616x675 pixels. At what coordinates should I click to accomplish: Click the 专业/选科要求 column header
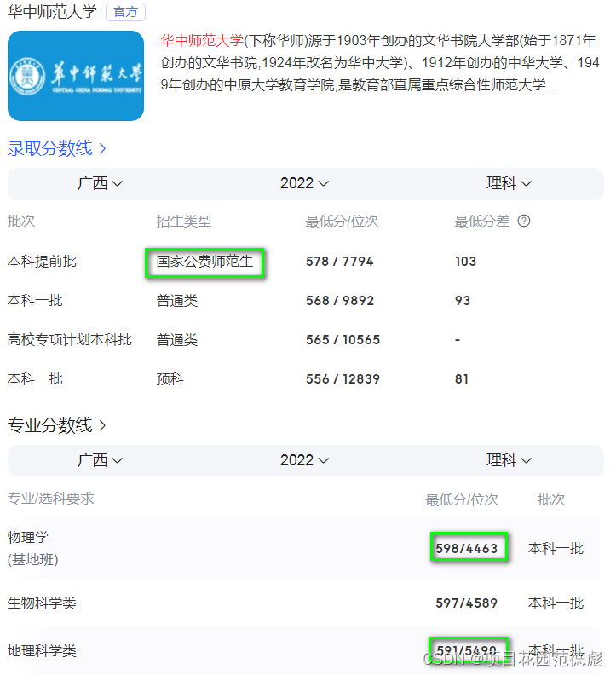click(51, 499)
